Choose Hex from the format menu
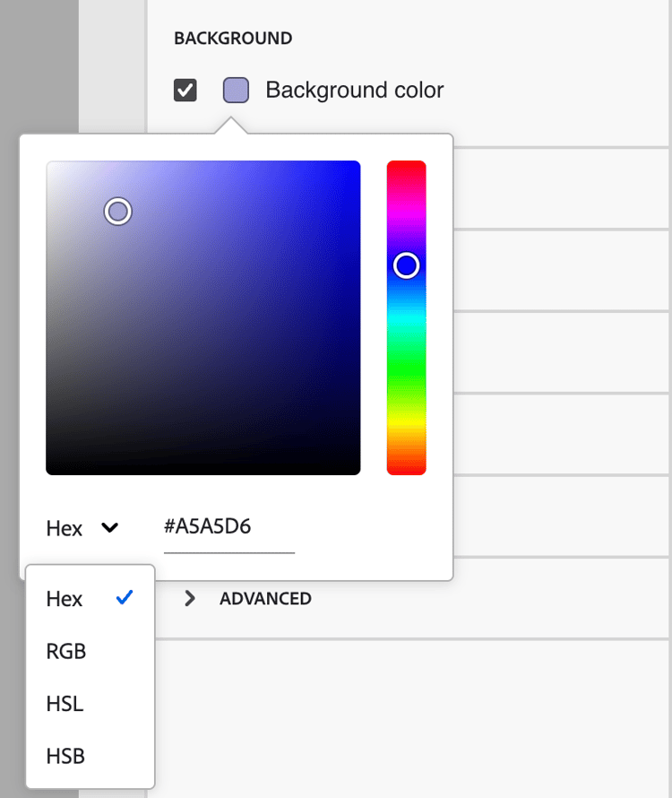 tap(65, 599)
